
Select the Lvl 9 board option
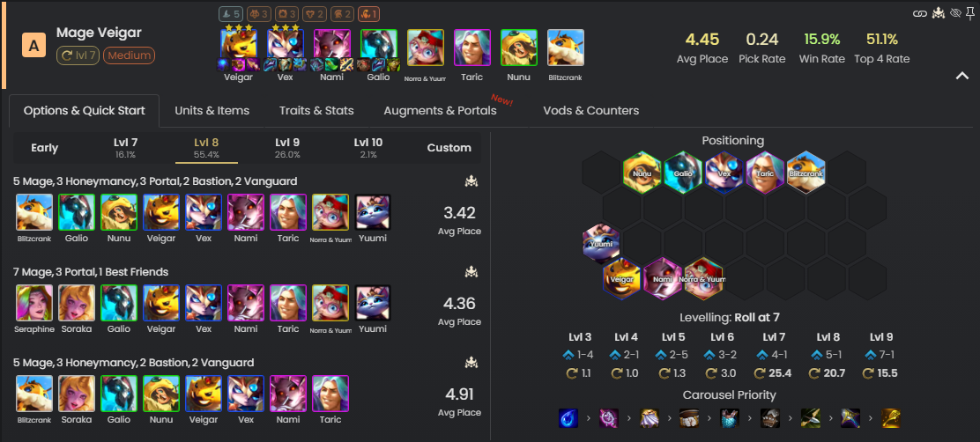click(287, 147)
